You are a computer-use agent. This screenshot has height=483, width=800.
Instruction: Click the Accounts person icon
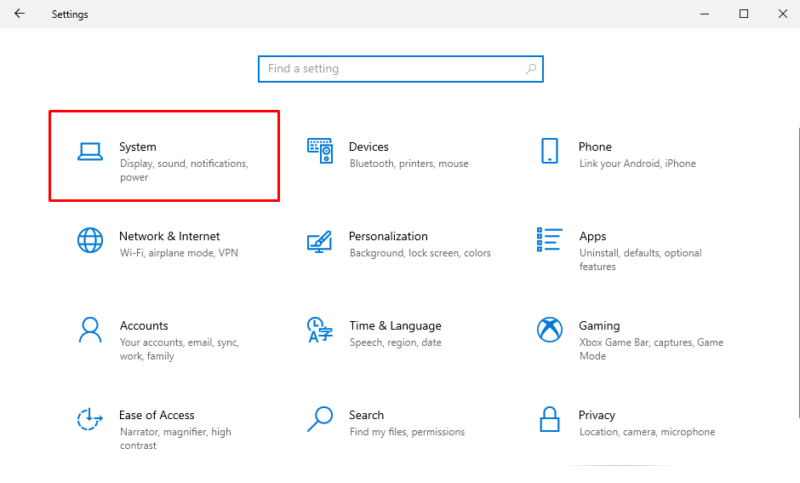click(90, 330)
